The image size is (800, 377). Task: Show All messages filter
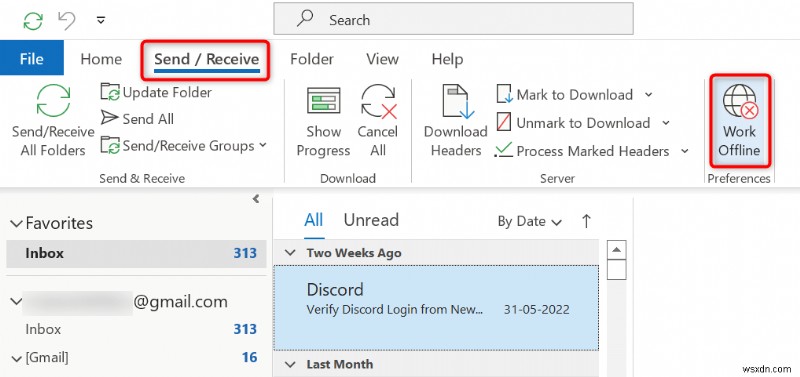[x=314, y=220]
